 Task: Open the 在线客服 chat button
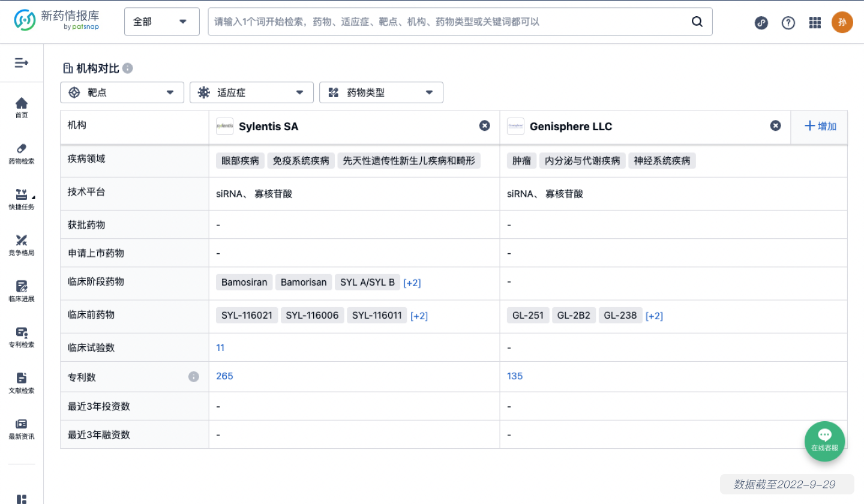click(824, 441)
